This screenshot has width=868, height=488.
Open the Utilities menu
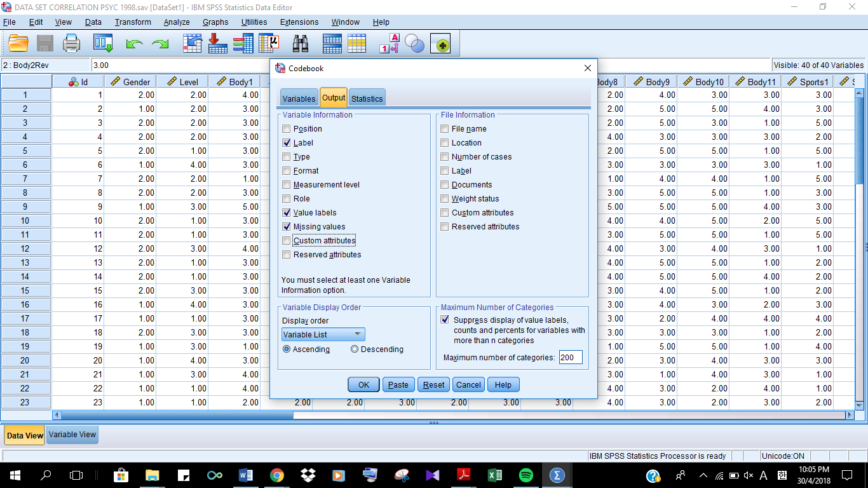pos(254,22)
